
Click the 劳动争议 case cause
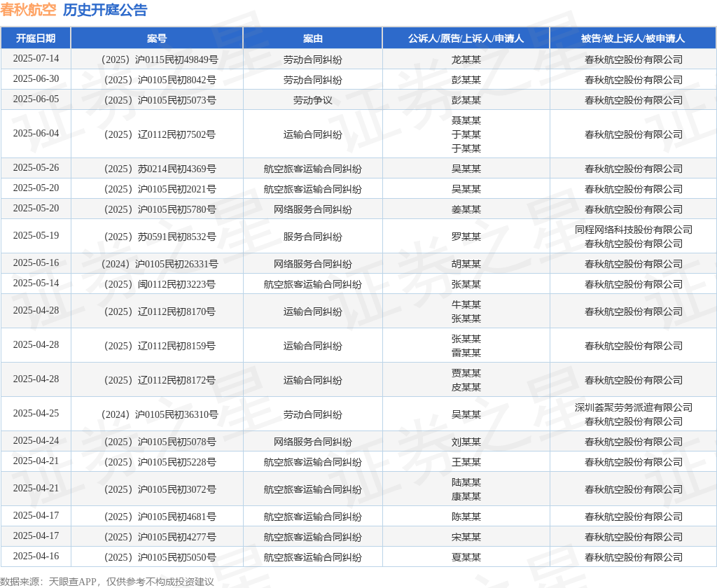(313, 99)
